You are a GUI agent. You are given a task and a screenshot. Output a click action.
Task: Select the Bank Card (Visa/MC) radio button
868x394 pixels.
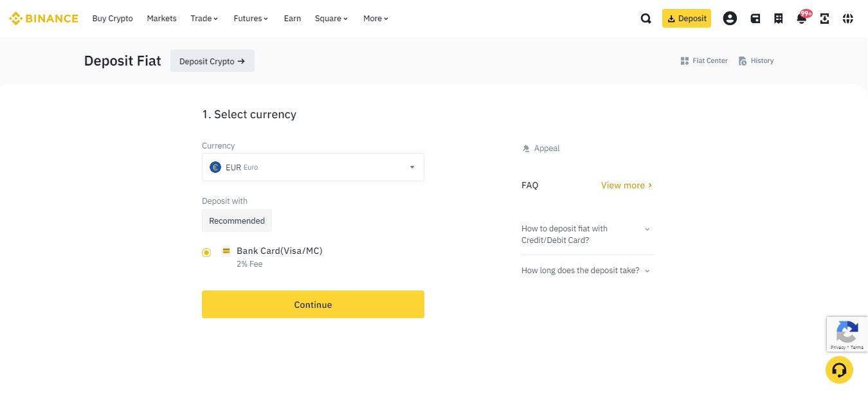click(x=206, y=253)
